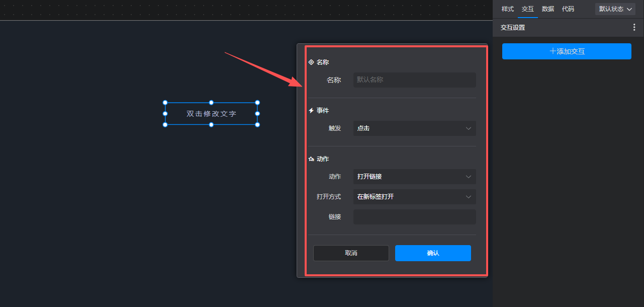Expand the 触发 dropdown showing 点击

pyautogui.click(x=414, y=128)
